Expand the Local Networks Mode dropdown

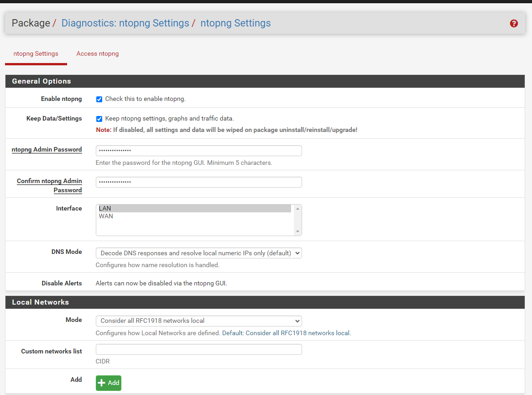coord(198,321)
